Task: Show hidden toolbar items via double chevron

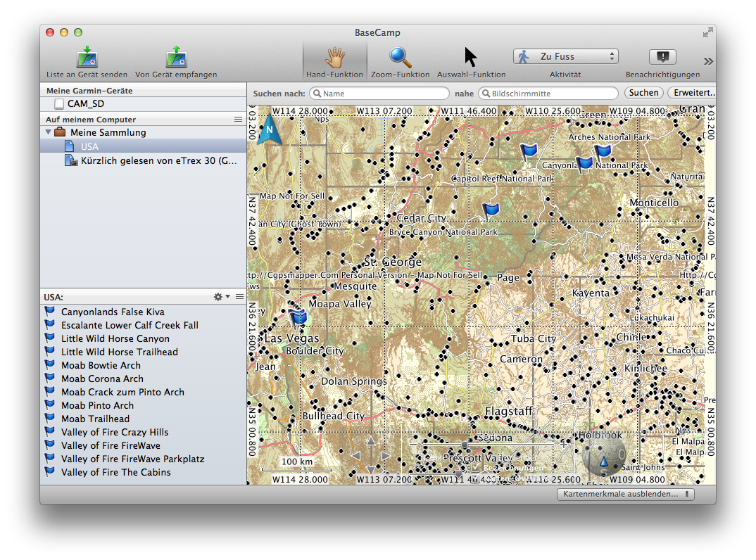Action: click(x=708, y=61)
